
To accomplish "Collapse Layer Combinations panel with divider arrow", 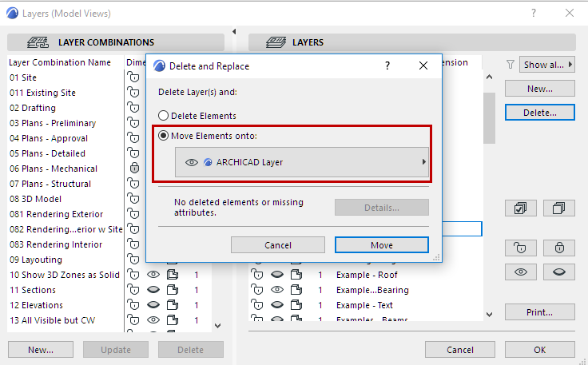I will click(x=234, y=32).
